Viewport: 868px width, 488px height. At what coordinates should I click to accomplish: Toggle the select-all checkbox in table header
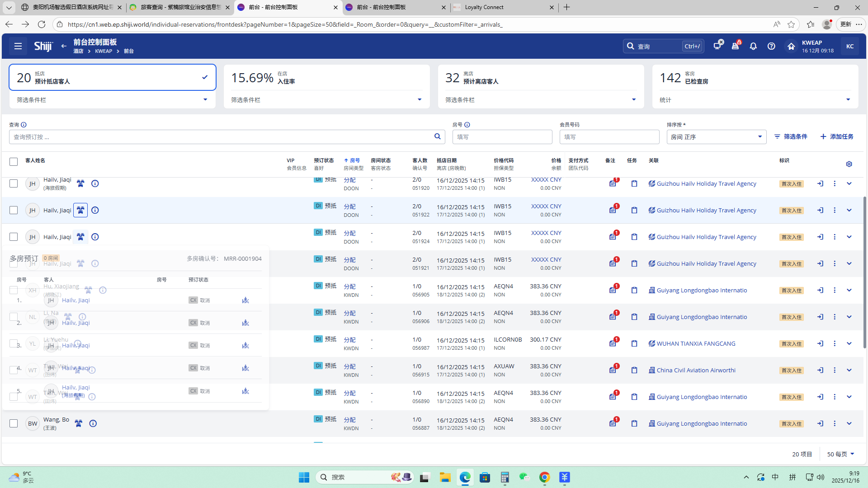click(14, 161)
